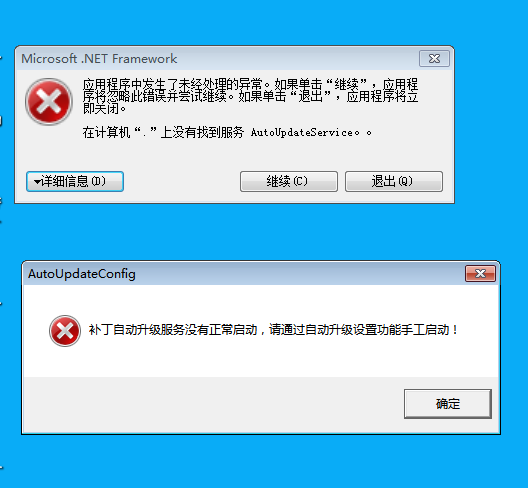The height and width of the screenshot is (488, 528).
Task: Click the 补丁自动升级服务没有正常启动 message text
Action: pos(173,330)
